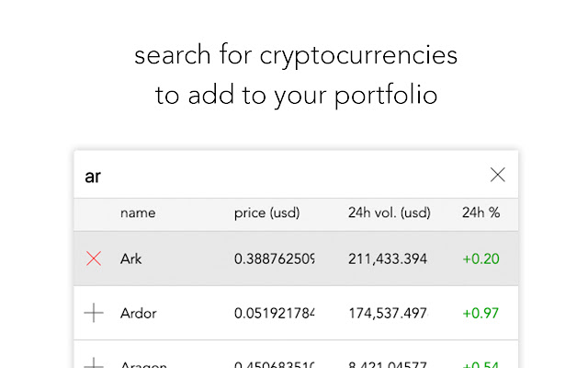This screenshot has width=588, height=368.
Task: Click the "to add to your portfolio" text
Action: pyautogui.click(x=295, y=95)
